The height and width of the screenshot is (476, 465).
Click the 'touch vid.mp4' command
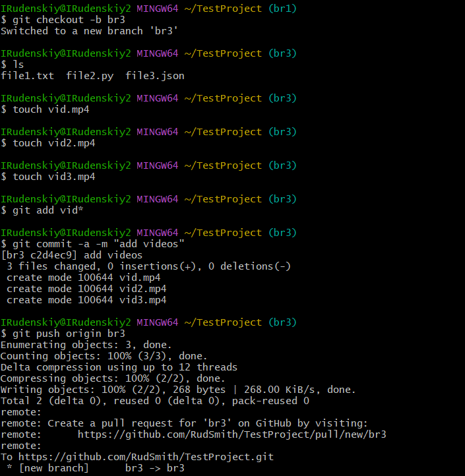51,109
